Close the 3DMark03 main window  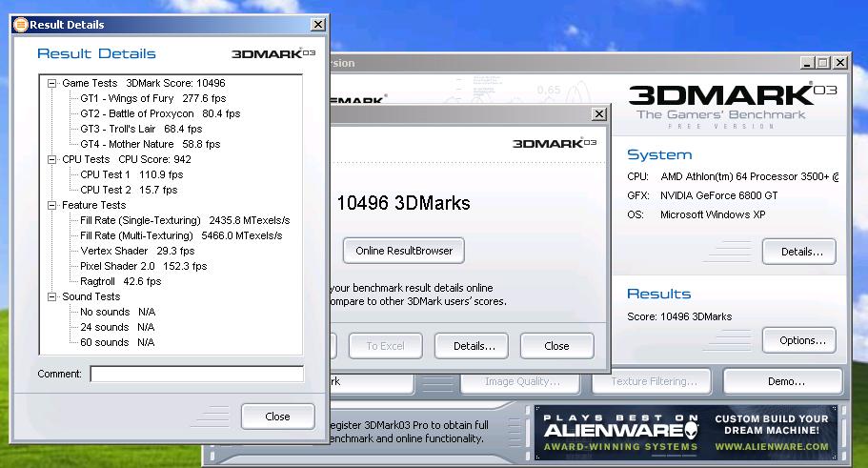(x=840, y=63)
